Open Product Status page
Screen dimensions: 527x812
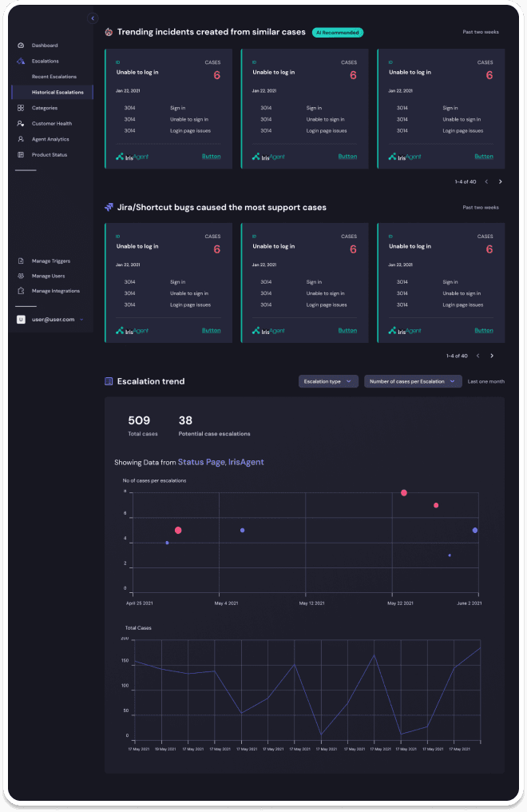click(x=50, y=154)
